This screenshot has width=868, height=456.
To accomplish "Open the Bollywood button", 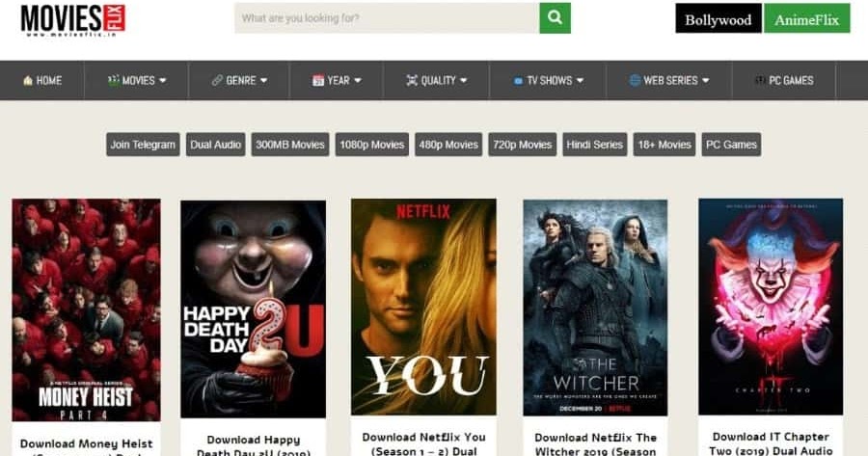I will tap(718, 18).
